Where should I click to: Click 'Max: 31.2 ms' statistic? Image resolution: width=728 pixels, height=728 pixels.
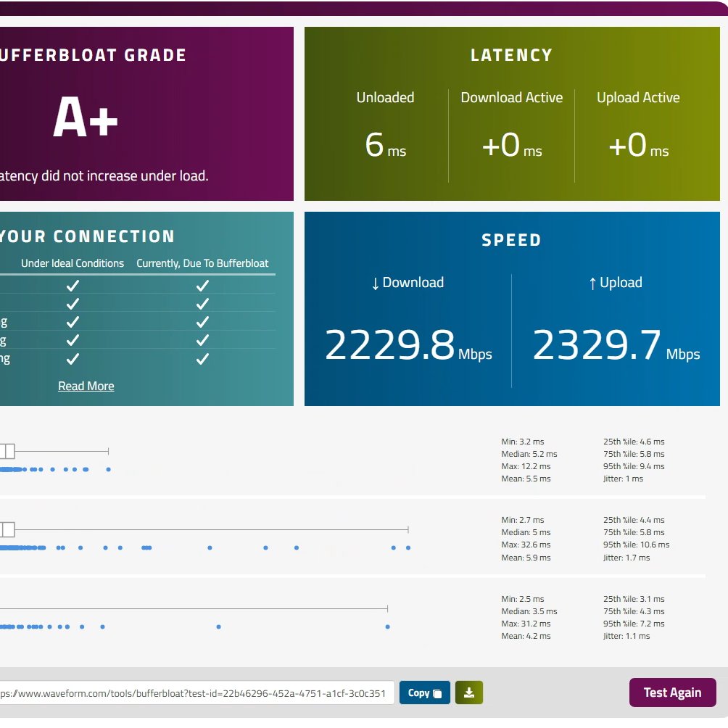(526, 624)
